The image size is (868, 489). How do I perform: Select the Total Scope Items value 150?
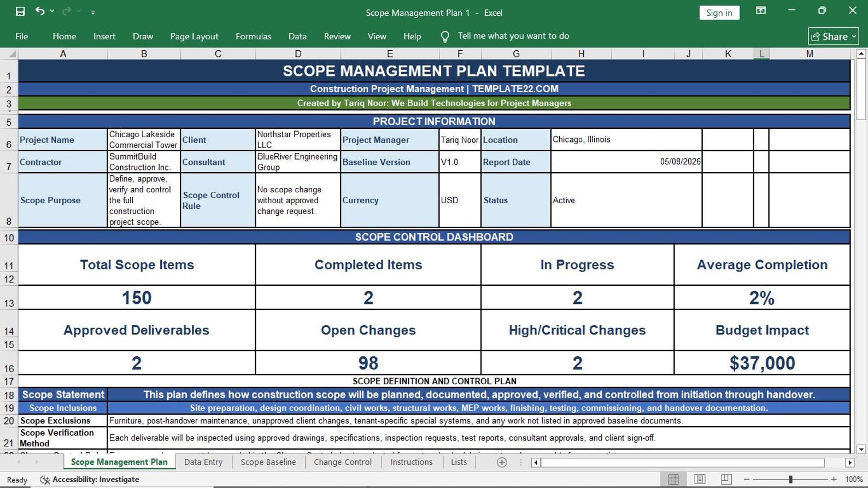click(137, 298)
